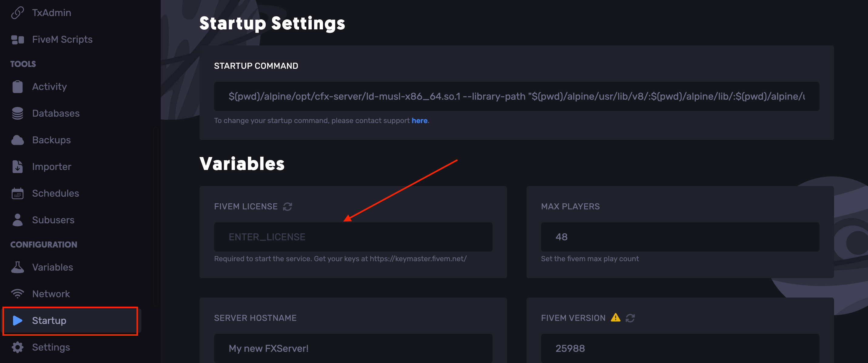Viewport: 868px width, 363px height.
Task: Click the Variables flask icon
Action: coord(18,267)
